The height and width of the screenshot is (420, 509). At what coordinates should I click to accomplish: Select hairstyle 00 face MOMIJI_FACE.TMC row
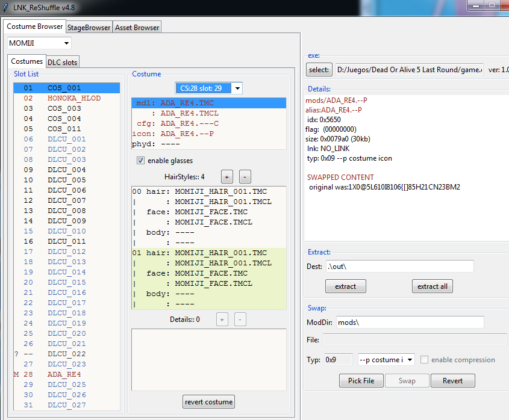tap(209, 212)
